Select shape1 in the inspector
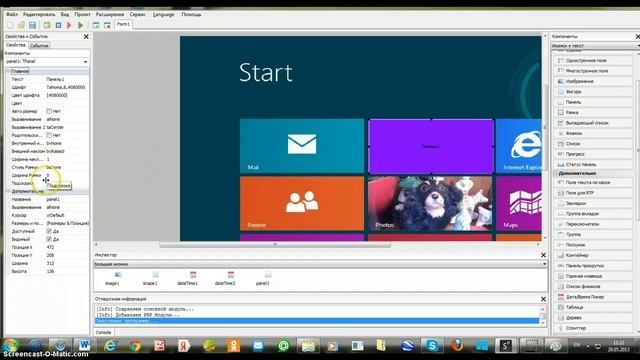The image size is (640, 360). point(150,278)
